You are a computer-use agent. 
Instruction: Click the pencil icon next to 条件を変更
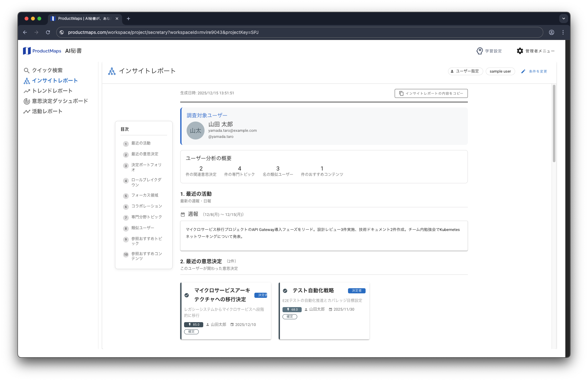[523, 71]
